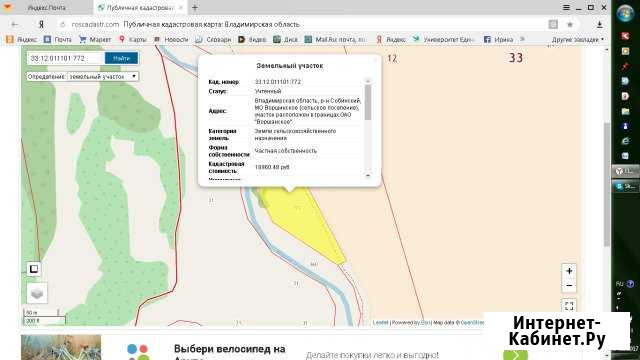Open the new tab plus button
The height and width of the screenshot is (360, 640).
click(195, 7)
